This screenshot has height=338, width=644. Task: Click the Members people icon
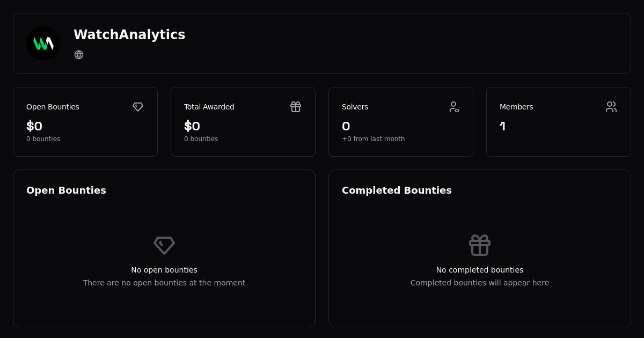click(x=611, y=107)
